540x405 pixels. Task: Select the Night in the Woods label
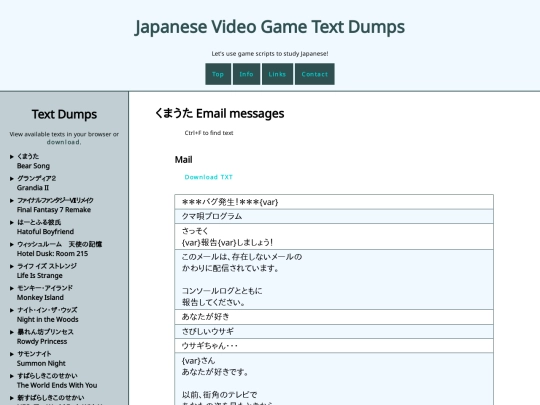pos(48,320)
